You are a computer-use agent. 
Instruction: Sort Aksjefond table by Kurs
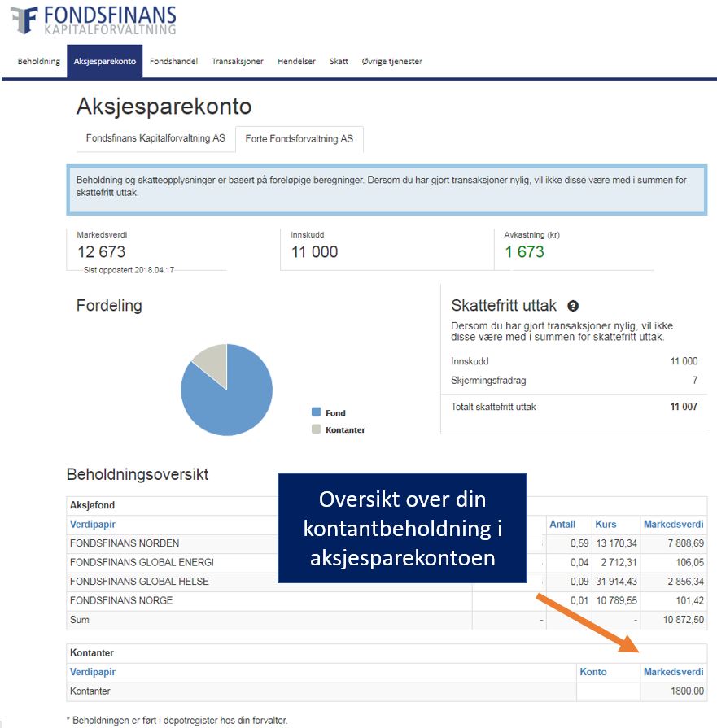coord(606,524)
